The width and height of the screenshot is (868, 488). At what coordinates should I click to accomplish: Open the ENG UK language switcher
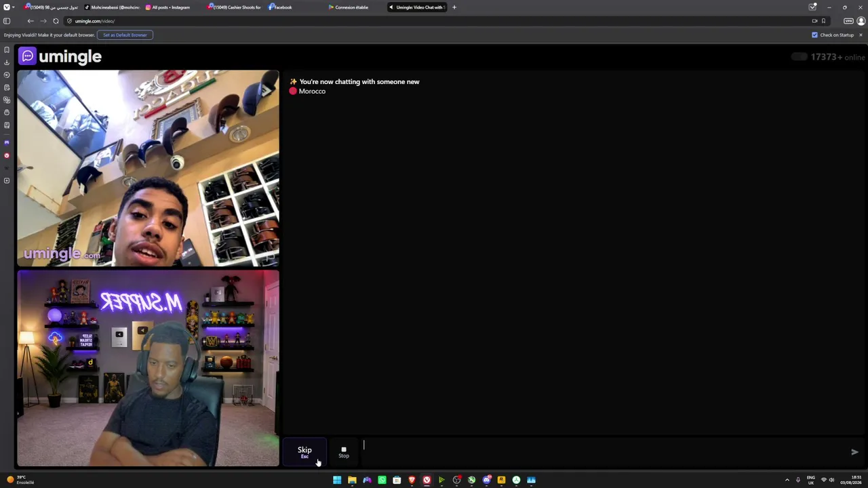pos(811,480)
